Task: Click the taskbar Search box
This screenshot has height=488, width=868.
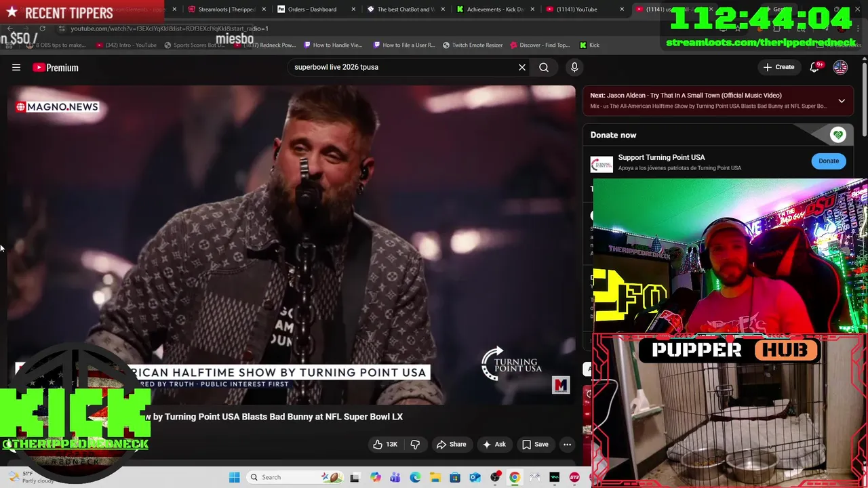Action: click(x=295, y=477)
